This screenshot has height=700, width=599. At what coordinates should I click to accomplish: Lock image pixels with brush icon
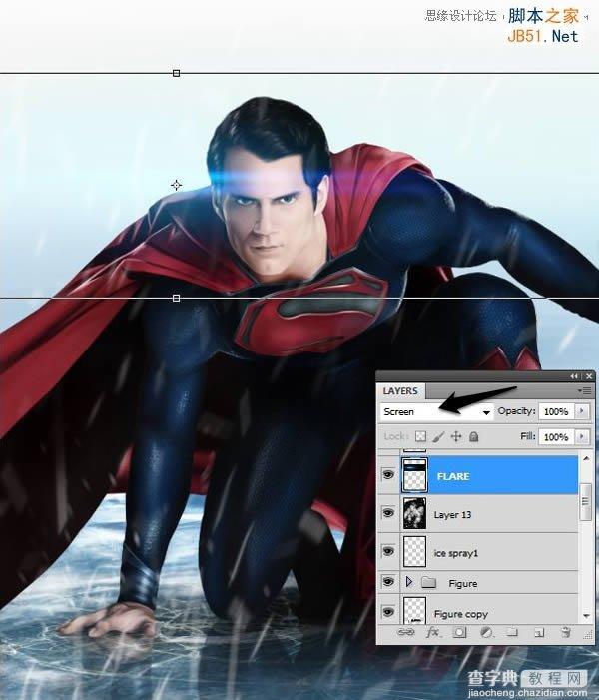tap(438, 436)
